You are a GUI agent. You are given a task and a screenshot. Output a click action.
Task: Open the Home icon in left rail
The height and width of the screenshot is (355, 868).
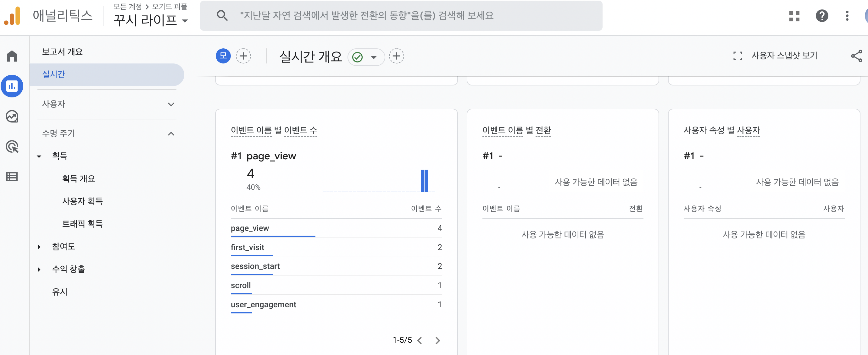pyautogui.click(x=12, y=56)
